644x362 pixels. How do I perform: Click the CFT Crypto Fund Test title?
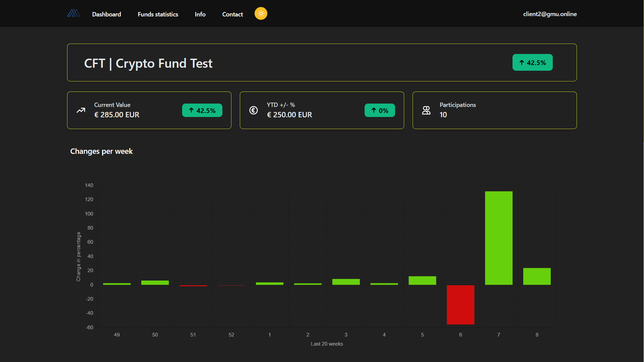(148, 63)
